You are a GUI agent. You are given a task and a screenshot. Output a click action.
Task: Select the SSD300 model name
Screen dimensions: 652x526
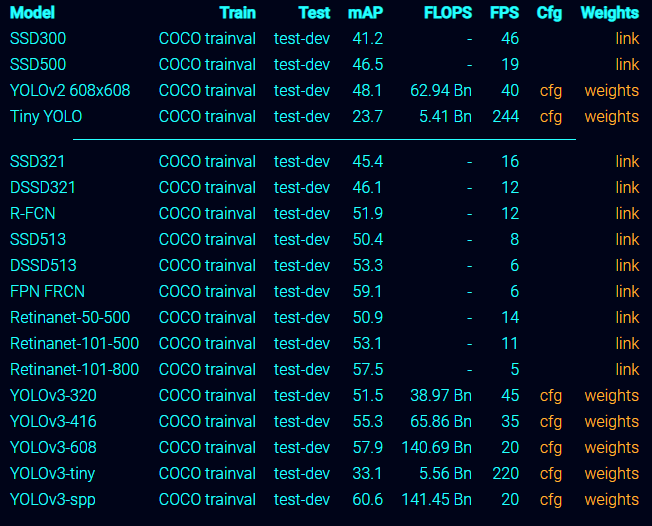pyautogui.click(x=38, y=38)
